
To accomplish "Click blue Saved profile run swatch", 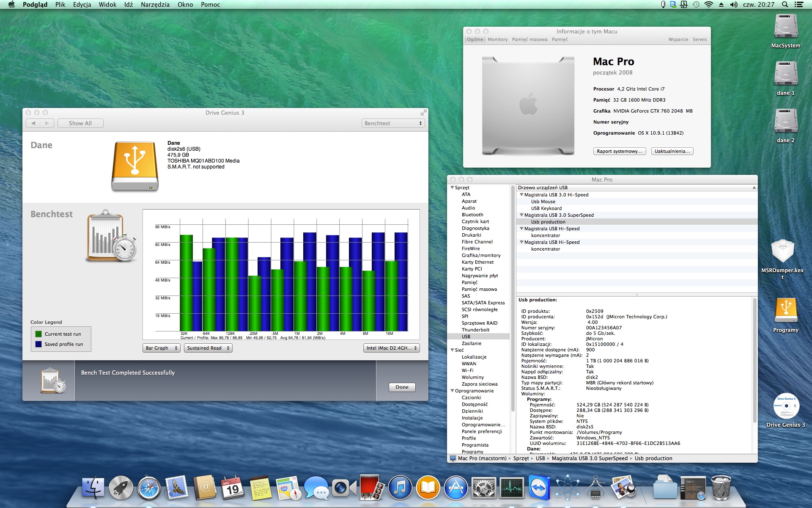I will 38,344.
